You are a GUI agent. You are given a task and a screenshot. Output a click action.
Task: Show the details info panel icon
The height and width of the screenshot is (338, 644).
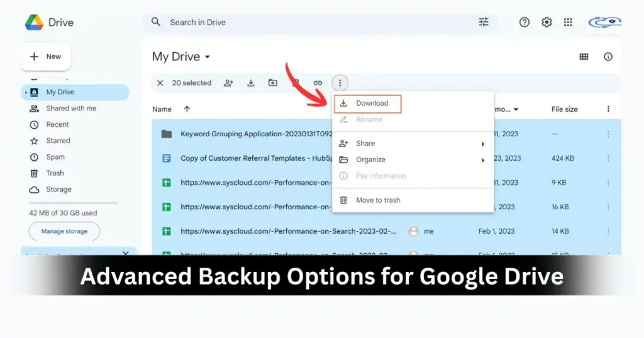point(608,57)
